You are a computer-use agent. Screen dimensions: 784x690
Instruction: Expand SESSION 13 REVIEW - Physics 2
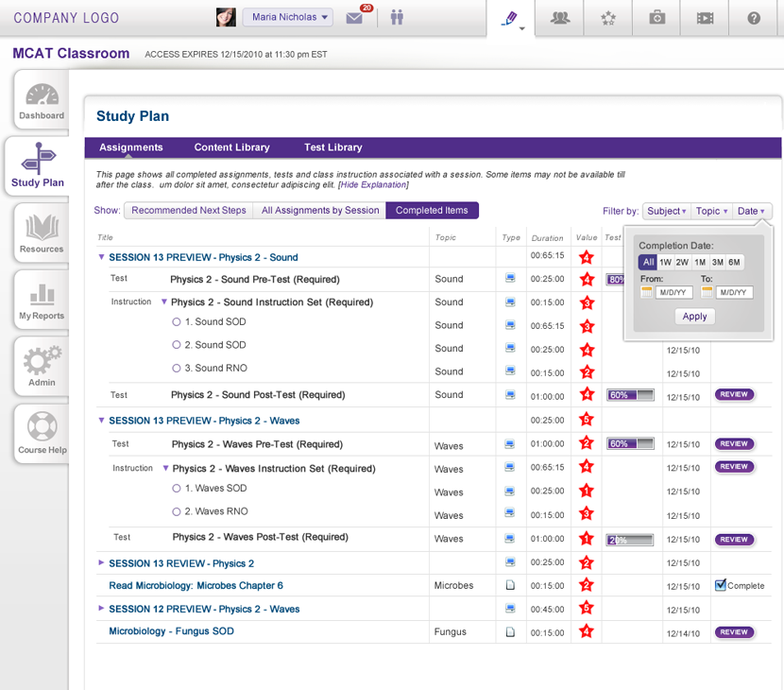[102, 562]
